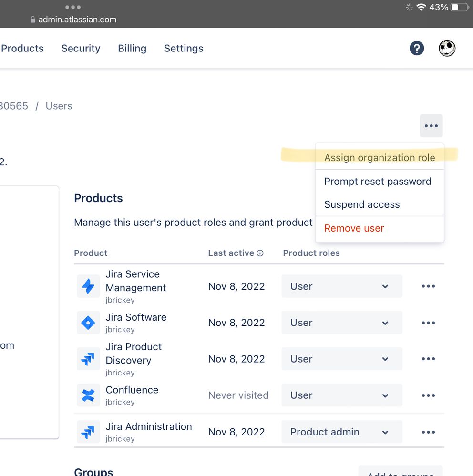
Task: Tap the Wi-Fi status icon
Action: [421, 7]
